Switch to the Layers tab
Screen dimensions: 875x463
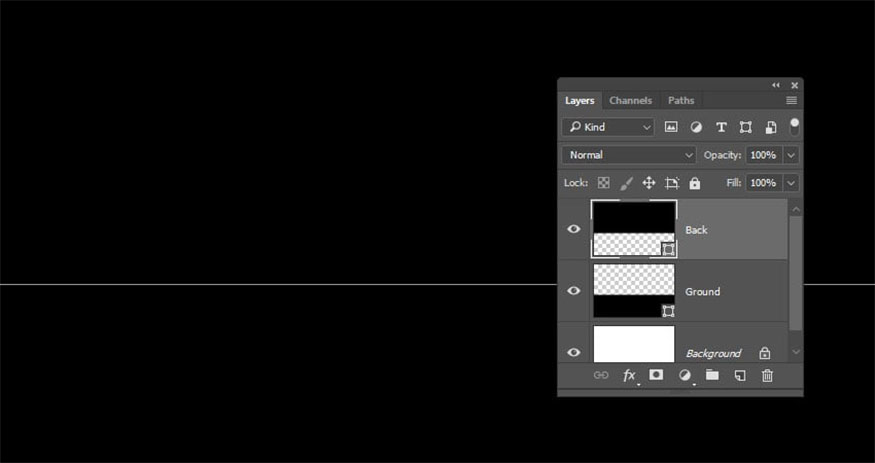point(580,100)
